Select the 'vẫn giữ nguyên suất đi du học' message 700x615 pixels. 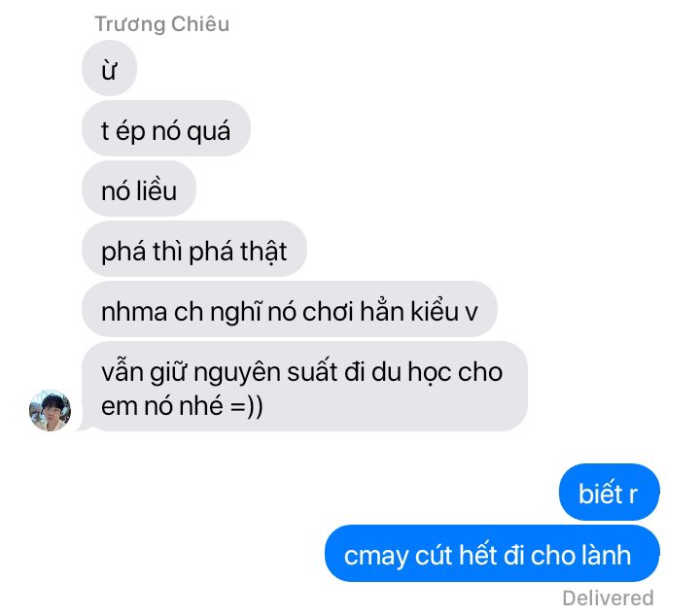304,387
